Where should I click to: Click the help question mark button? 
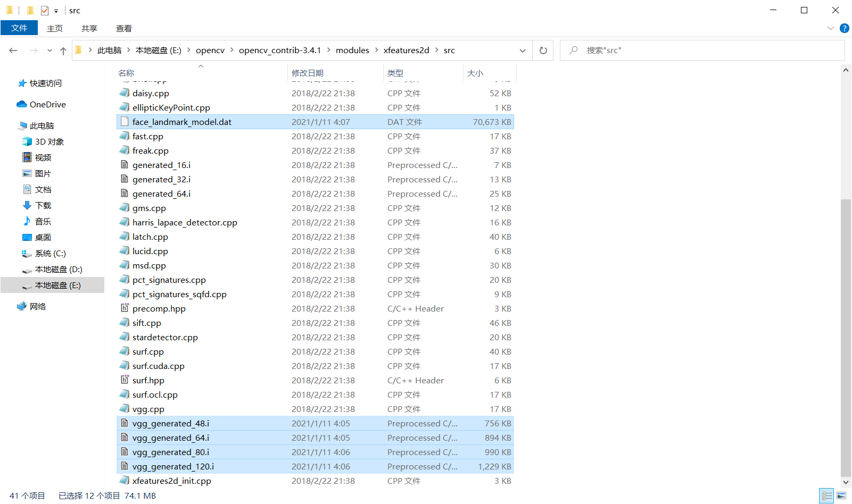tap(845, 28)
